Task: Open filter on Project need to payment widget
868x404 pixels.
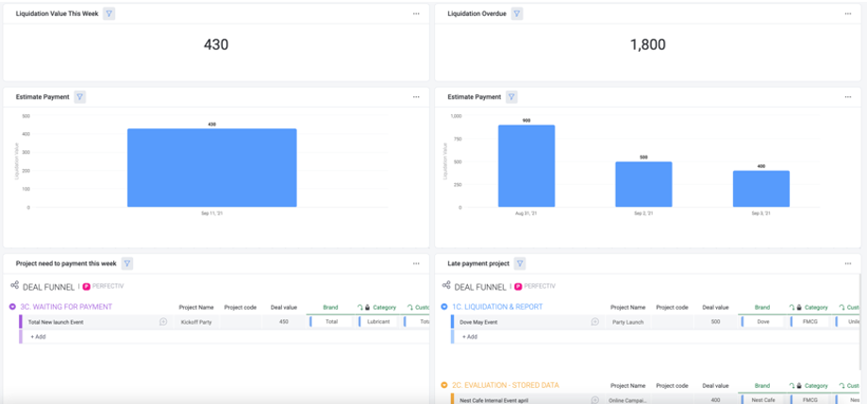Action: (x=127, y=263)
